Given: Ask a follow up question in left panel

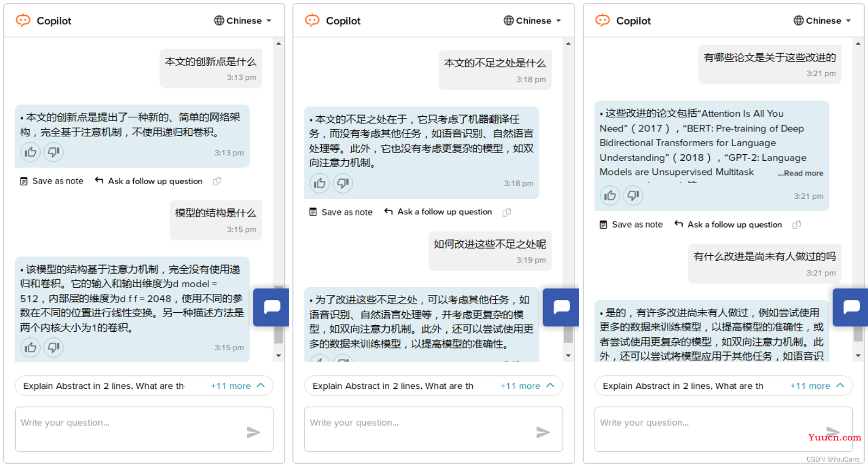Looking at the screenshot, I should [x=149, y=181].
